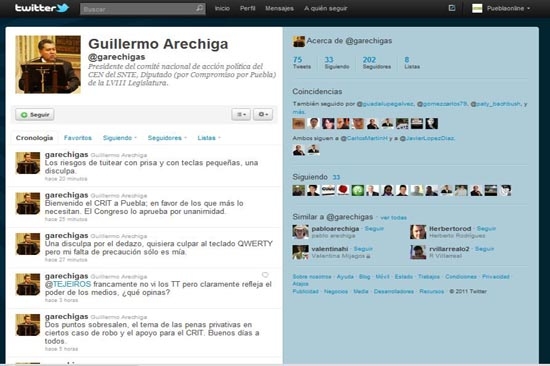Click Guillermo Arechiga's large profile photo
Screen dimensions: 550x366
click(48, 64)
